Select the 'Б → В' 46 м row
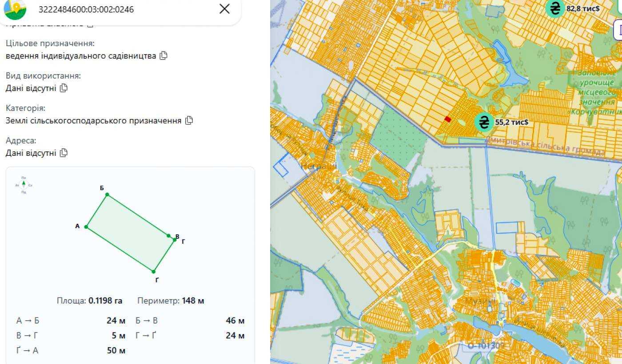The height and width of the screenshot is (364, 622). point(190,320)
